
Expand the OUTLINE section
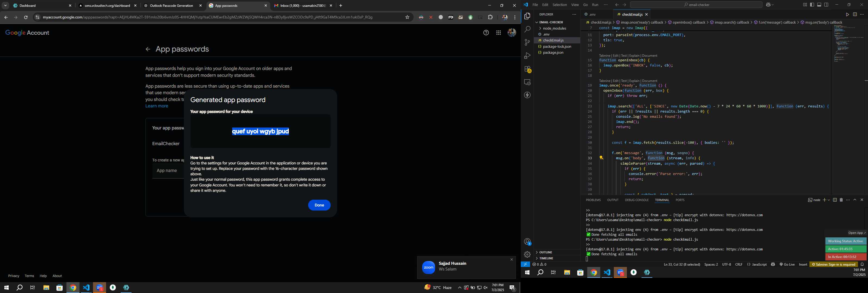pyautogui.click(x=557, y=252)
